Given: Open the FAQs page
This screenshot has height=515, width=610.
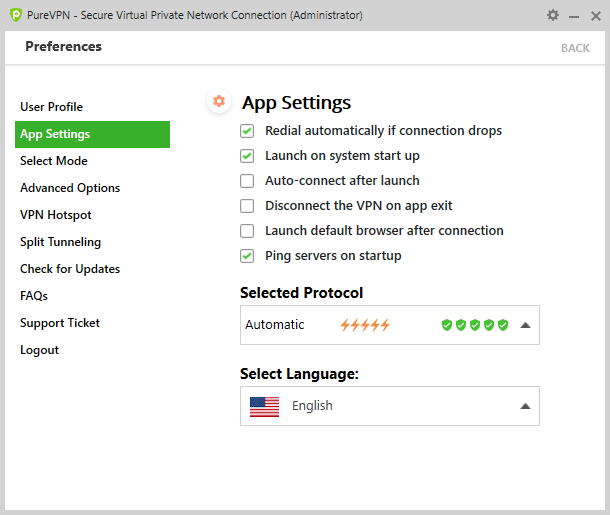Looking at the screenshot, I should [34, 296].
